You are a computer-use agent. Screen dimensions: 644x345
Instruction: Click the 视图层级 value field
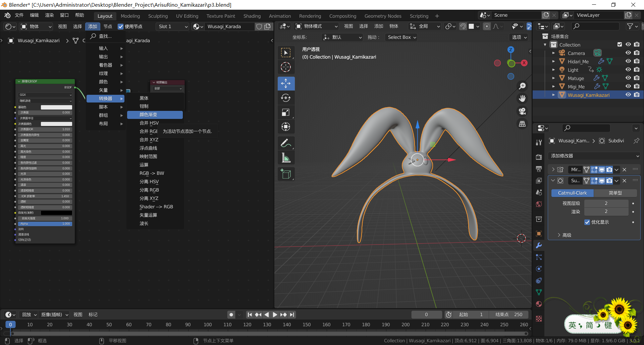click(606, 203)
